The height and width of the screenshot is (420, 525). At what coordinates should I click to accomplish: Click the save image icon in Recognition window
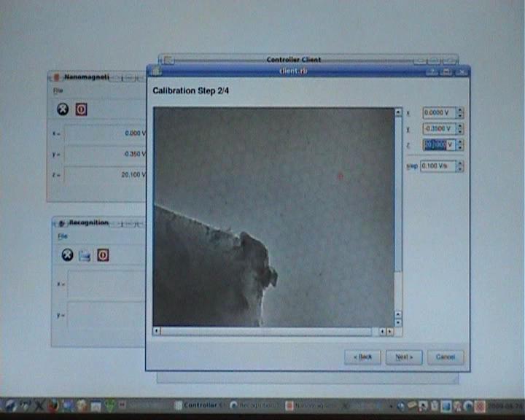(85, 255)
